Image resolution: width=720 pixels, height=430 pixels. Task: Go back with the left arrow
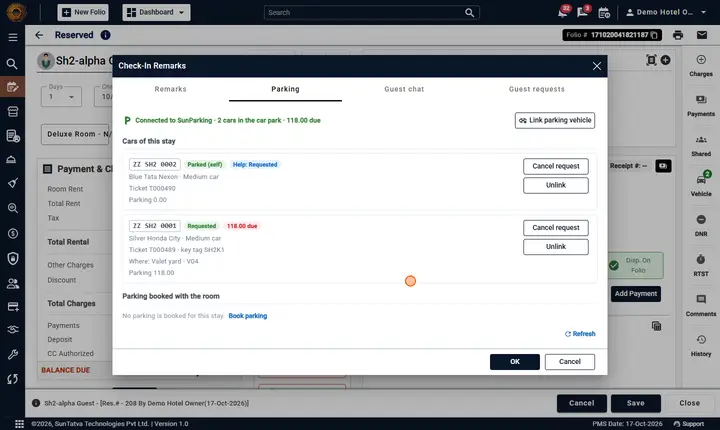click(39, 35)
